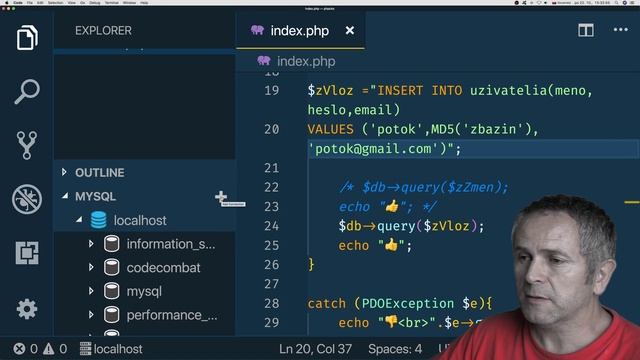The image size is (640, 360).
Task: Click catch keyword on line 28
Action: 327,303
